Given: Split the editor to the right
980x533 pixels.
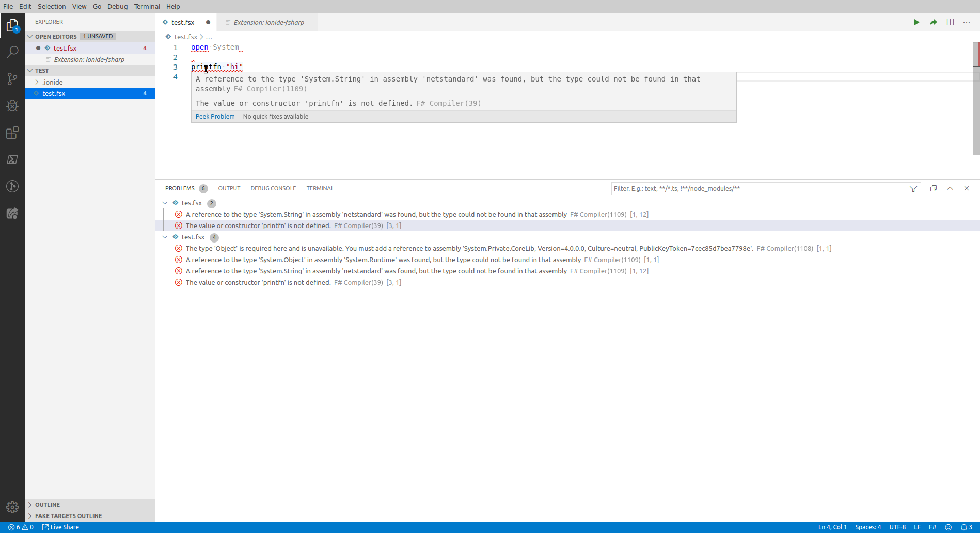Looking at the screenshot, I should tap(950, 22).
